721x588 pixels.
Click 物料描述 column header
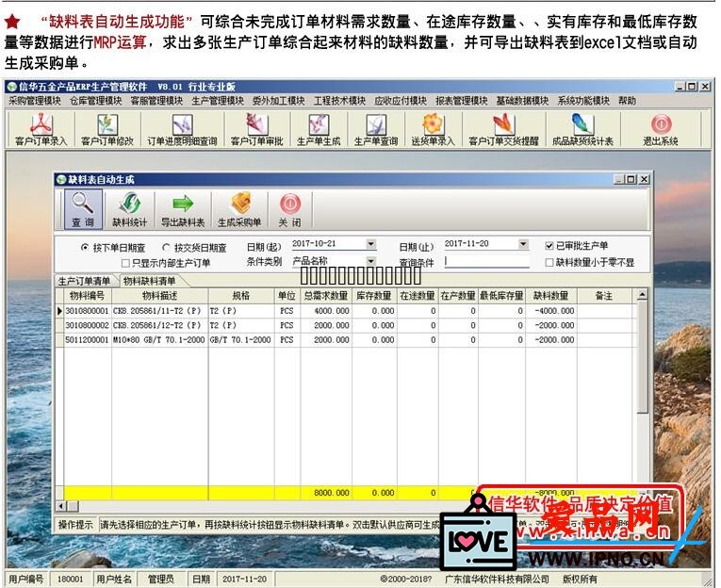click(159, 296)
